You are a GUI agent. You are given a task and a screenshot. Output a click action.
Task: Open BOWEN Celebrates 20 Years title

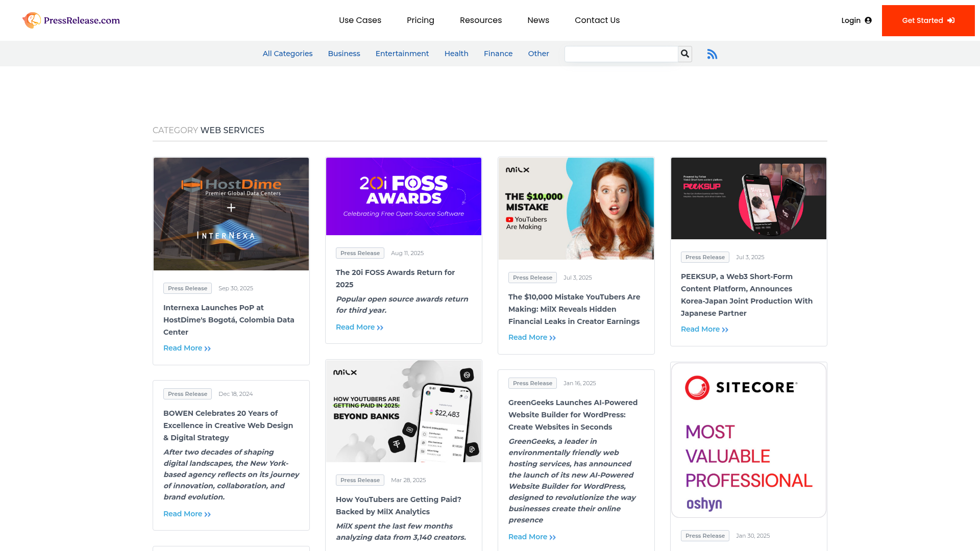point(228,425)
